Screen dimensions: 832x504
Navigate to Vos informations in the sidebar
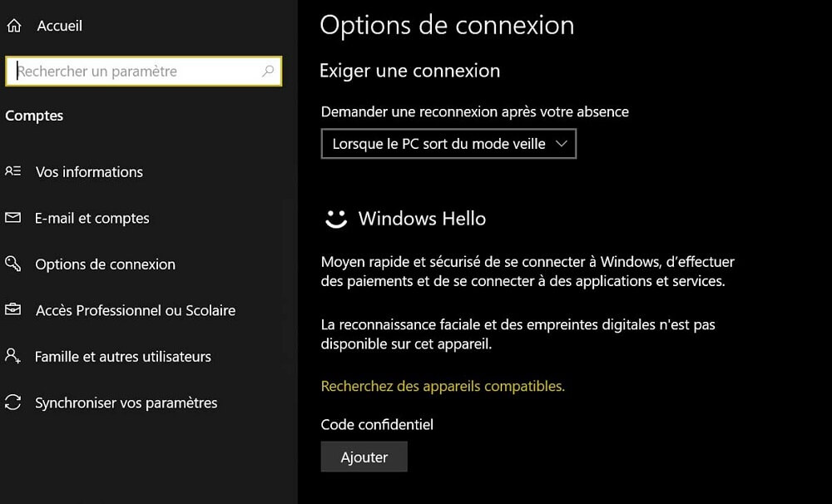click(88, 172)
